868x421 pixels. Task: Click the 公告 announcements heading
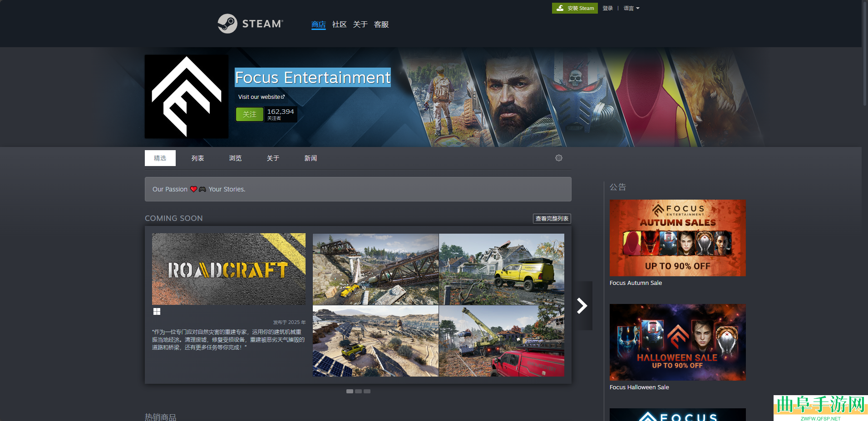coord(618,187)
